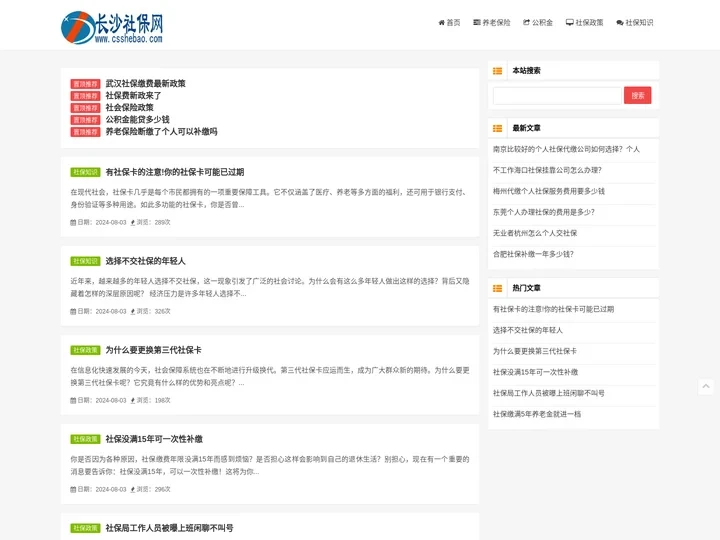Viewport: 720px width, 540px height.
Task: Open main article 社保没满15年可一次性补缴
Action: pyautogui.click(x=154, y=439)
